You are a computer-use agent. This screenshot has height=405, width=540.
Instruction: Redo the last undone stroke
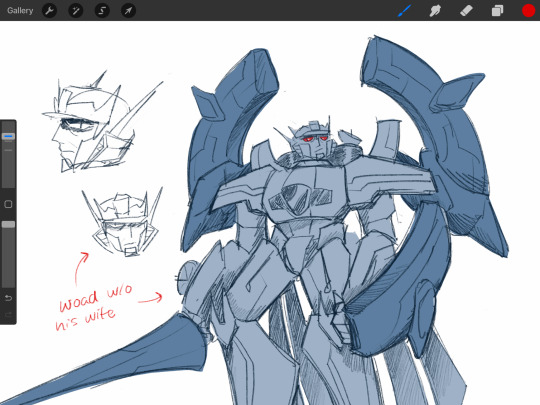8,315
